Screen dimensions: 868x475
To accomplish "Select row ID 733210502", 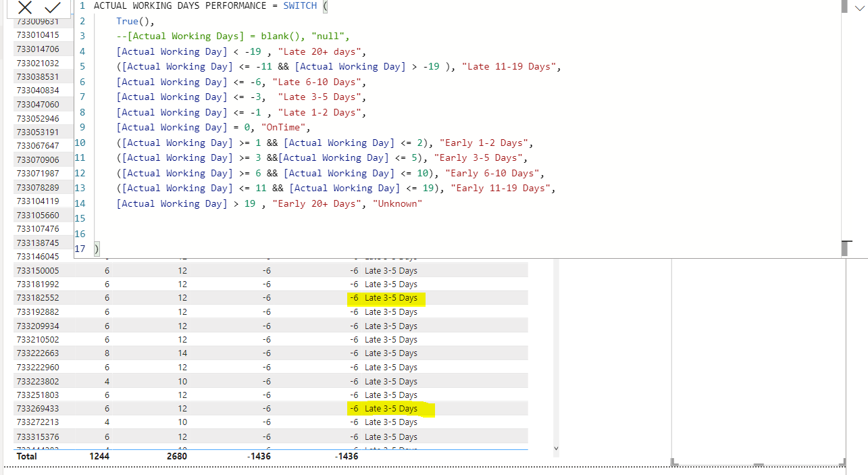I will point(38,340).
